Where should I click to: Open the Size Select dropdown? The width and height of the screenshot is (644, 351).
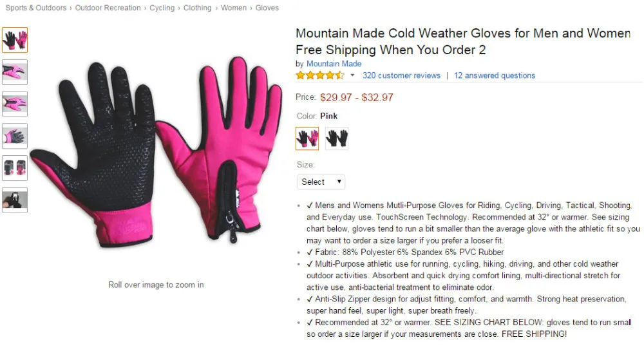pyautogui.click(x=321, y=182)
